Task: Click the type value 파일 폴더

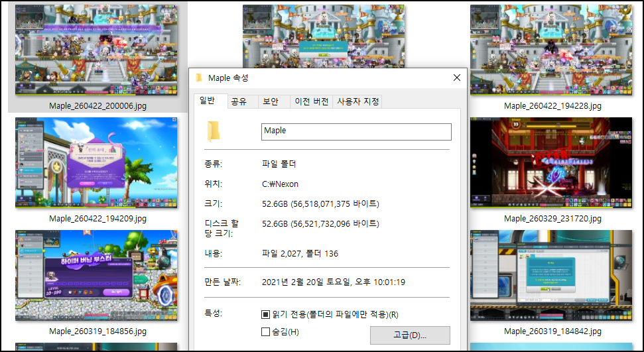Action: [279, 164]
